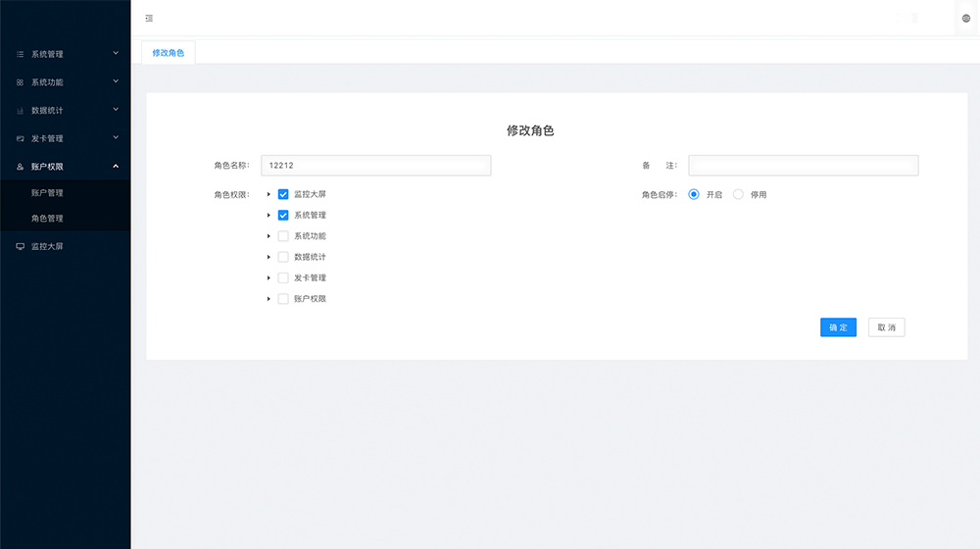This screenshot has height=549, width=980.
Task: Click the 确定 confirm button
Action: tap(838, 327)
